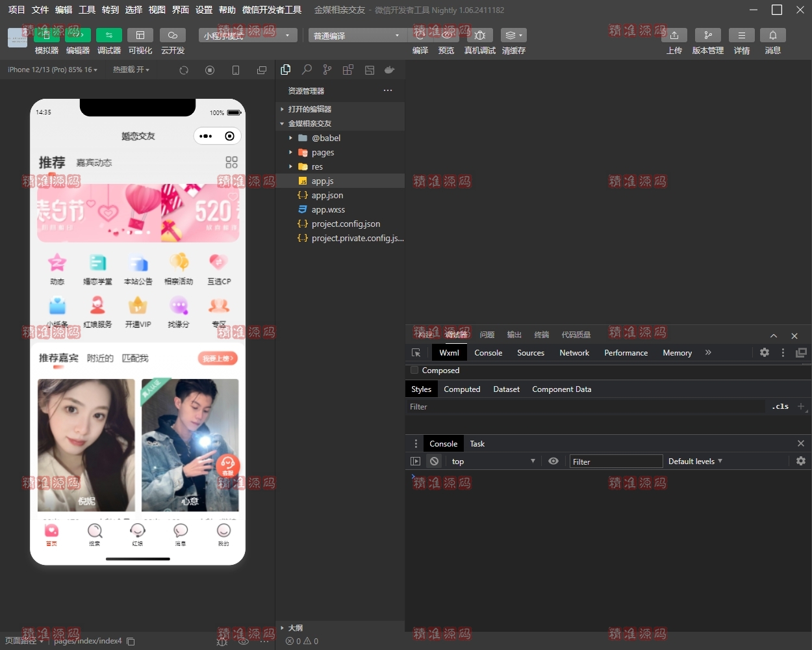812x650 pixels.
Task: Open the 详情 details panel
Action: pos(742,35)
